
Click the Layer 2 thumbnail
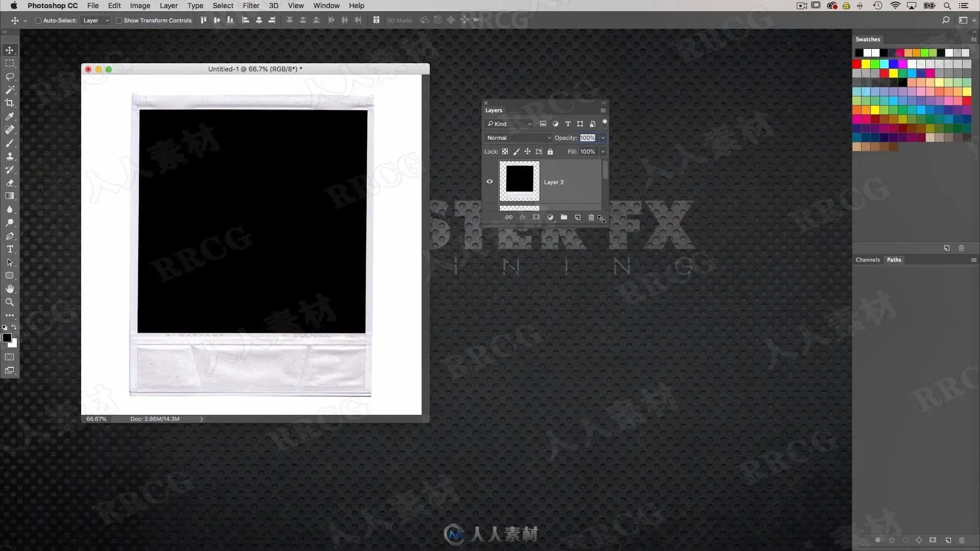coord(519,181)
